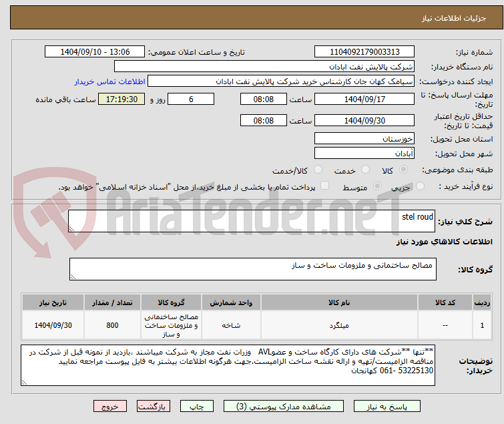Click the buyer organization name field
504x424 pixels.
tap(264, 67)
